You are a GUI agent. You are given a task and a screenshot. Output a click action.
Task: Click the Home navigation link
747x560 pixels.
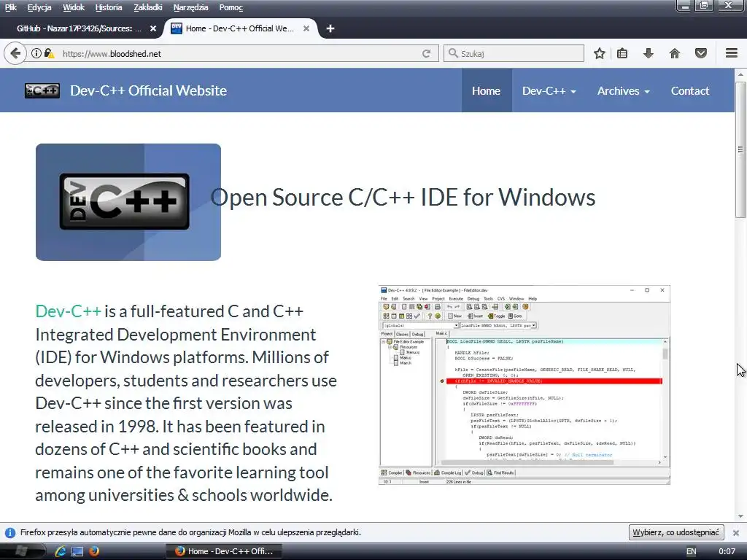click(x=486, y=90)
